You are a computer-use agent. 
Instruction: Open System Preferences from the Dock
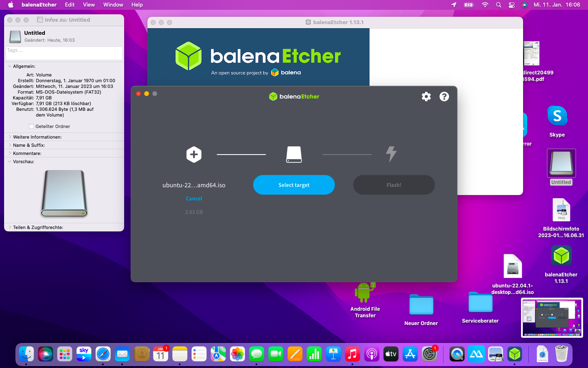429,354
